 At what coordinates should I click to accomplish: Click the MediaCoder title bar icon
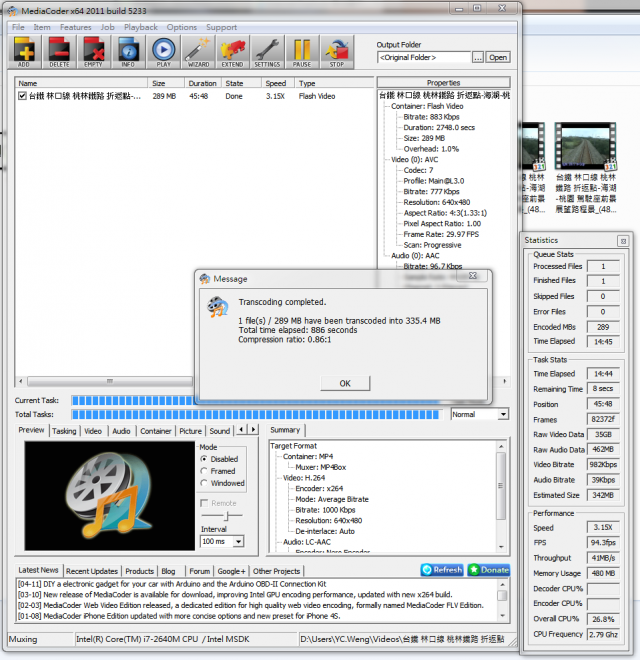(13, 11)
